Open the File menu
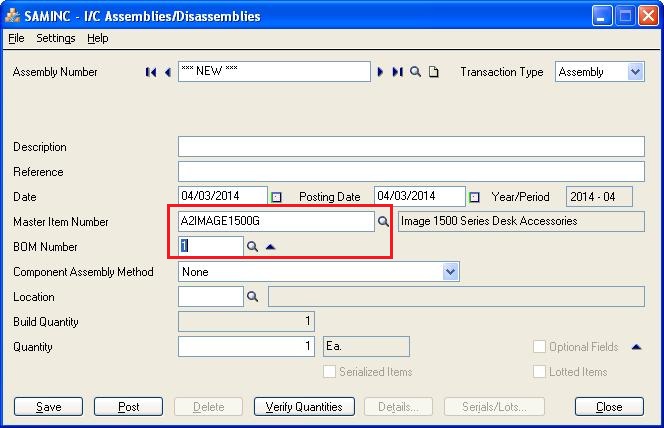The image size is (664, 428). coord(16,38)
